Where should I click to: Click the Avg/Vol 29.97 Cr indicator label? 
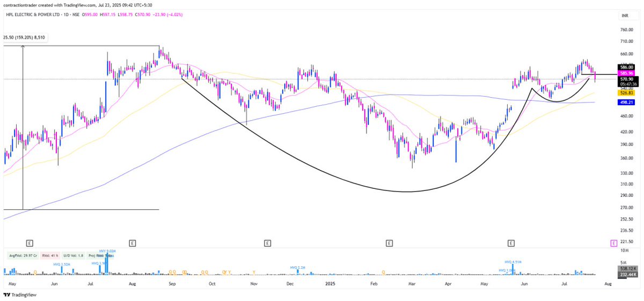point(24,256)
